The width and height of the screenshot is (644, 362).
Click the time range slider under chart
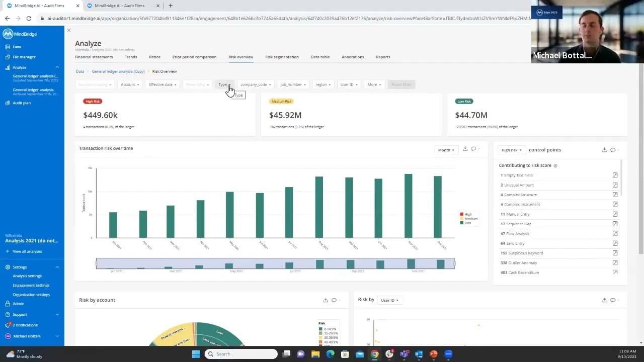275,263
